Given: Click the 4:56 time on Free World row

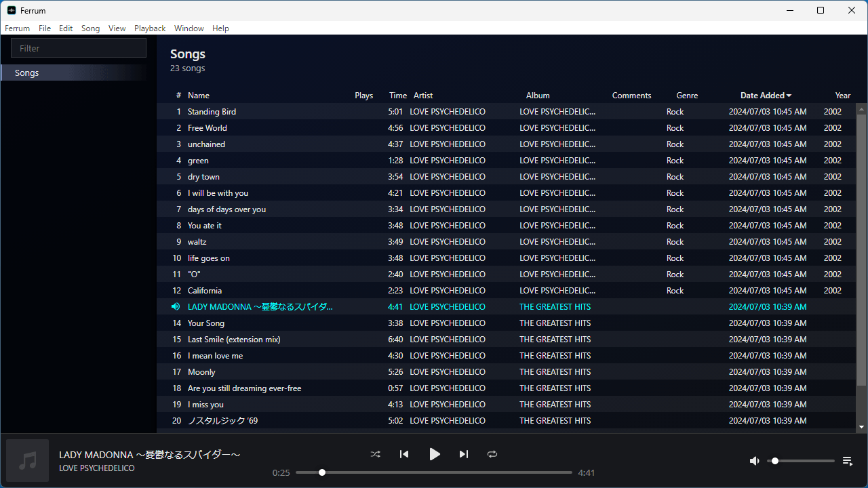Looking at the screenshot, I should point(396,128).
